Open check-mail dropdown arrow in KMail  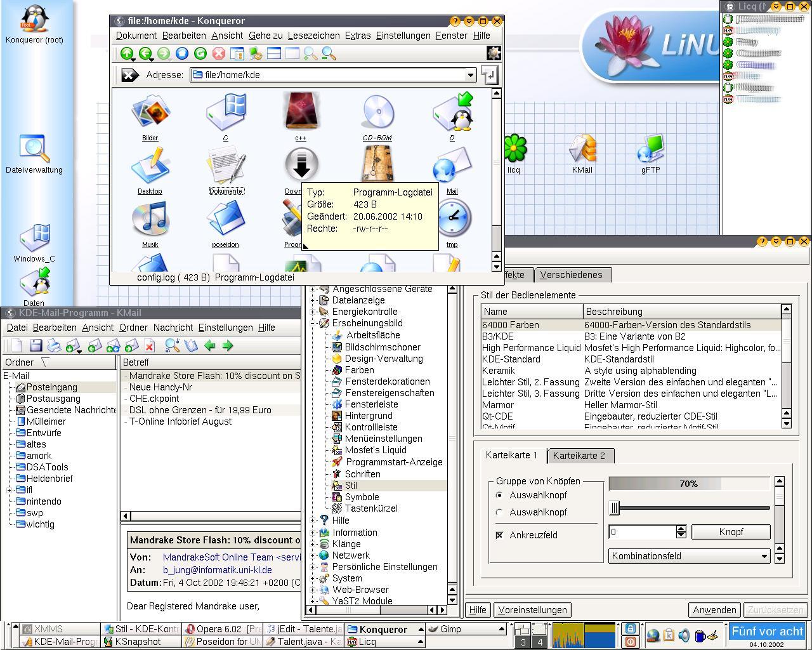click(79, 350)
